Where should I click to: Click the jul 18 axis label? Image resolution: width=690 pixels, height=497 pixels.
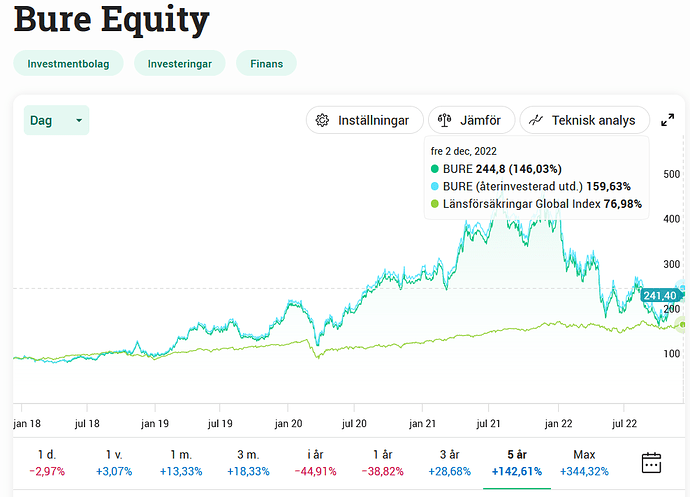pos(87,423)
